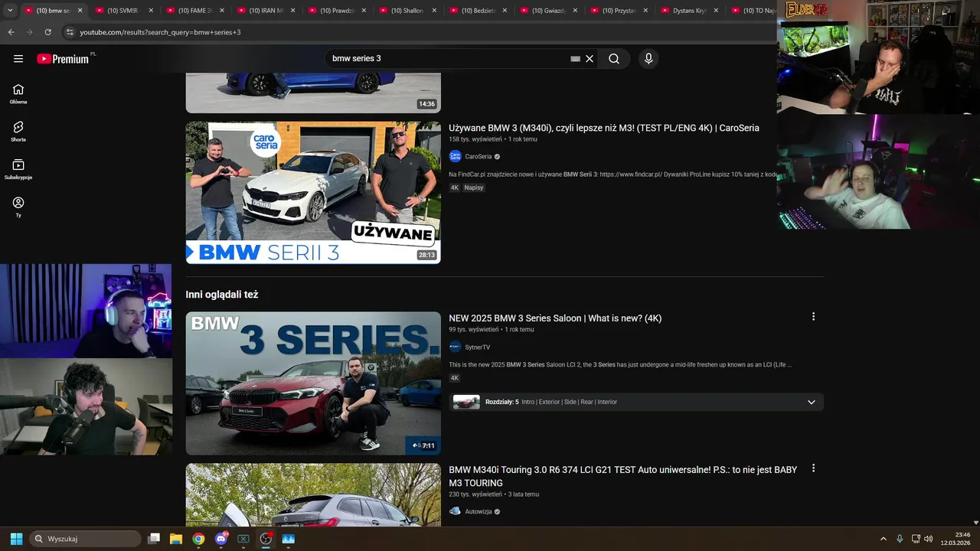Open BMW M340i Touring 3.0 R6 video title
Image resolution: width=980 pixels, height=551 pixels.
[623, 476]
